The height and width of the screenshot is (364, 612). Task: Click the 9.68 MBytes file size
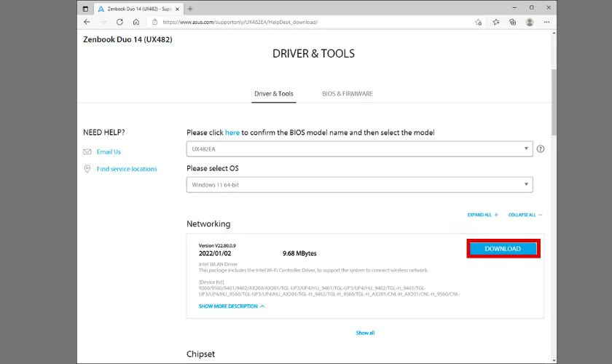click(299, 253)
